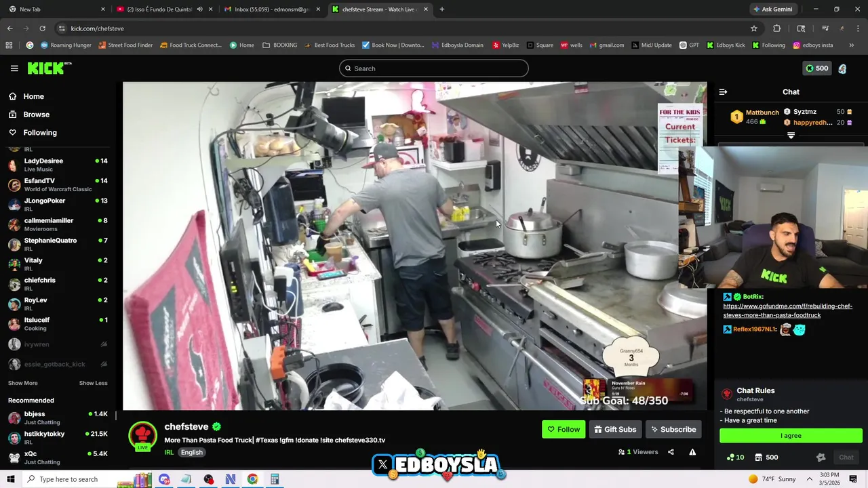Open the hamburger menu beside Kick logo
868x488 pixels.
click(x=14, y=68)
